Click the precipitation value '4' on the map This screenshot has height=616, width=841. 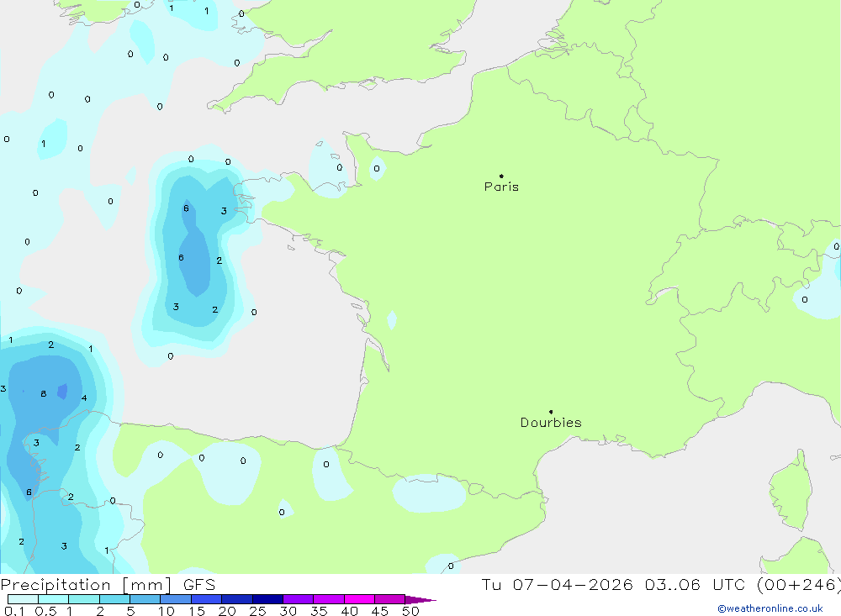click(x=84, y=398)
